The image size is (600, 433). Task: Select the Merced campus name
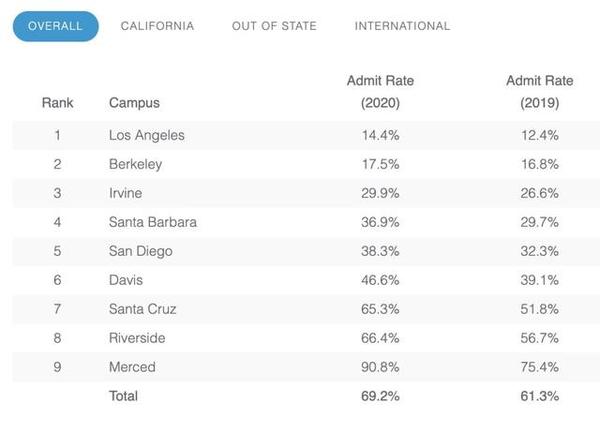click(132, 367)
